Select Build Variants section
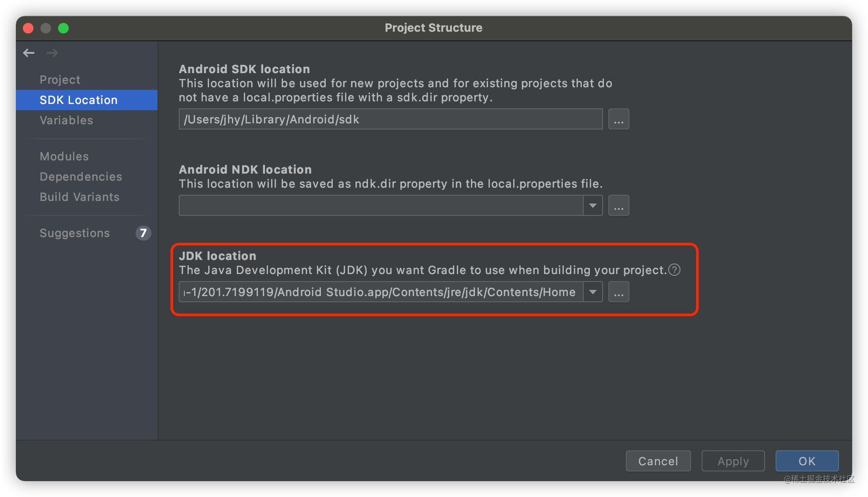The width and height of the screenshot is (868, 497). (x=79, y=197)
